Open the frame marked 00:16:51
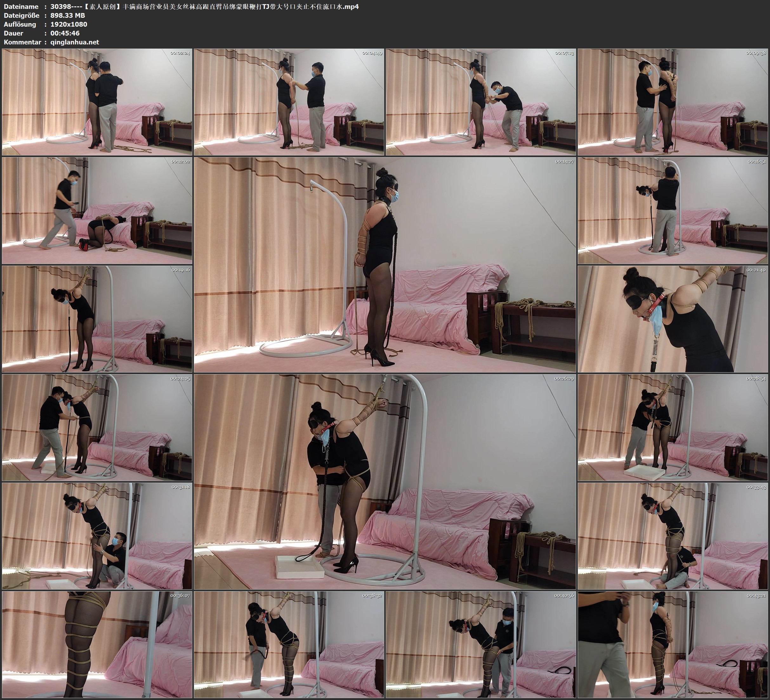The height and width of the screenshot is (700, 770). pyautogui.click(x=673, y=210)
